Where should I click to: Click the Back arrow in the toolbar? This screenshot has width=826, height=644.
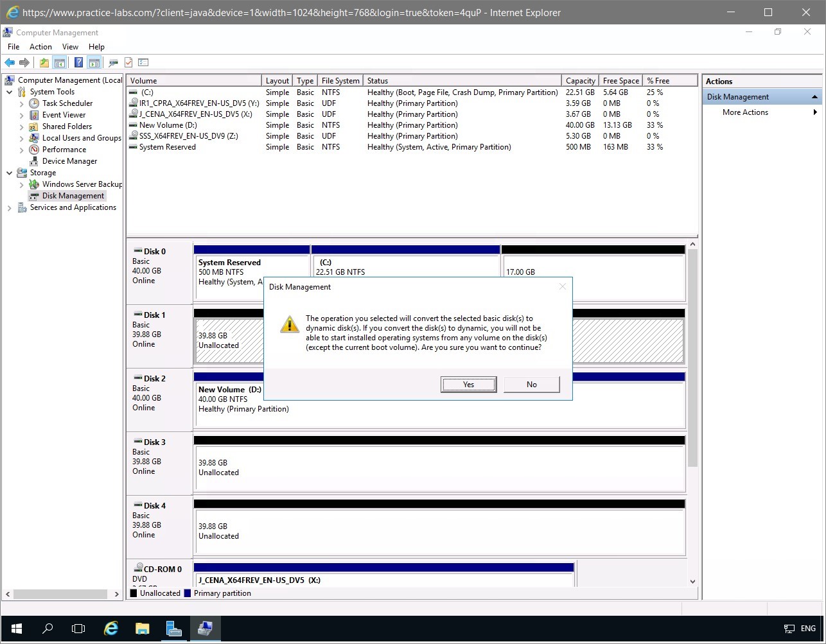(10, 62)
